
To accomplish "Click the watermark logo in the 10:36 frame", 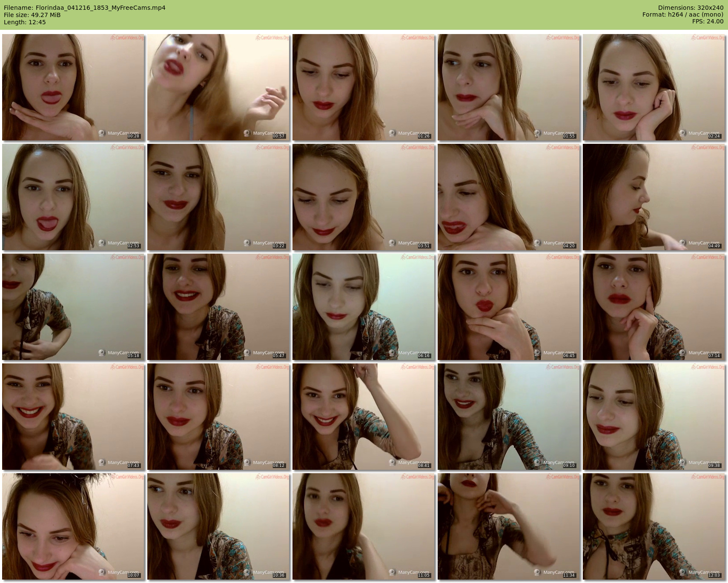I will pos(272,477).
